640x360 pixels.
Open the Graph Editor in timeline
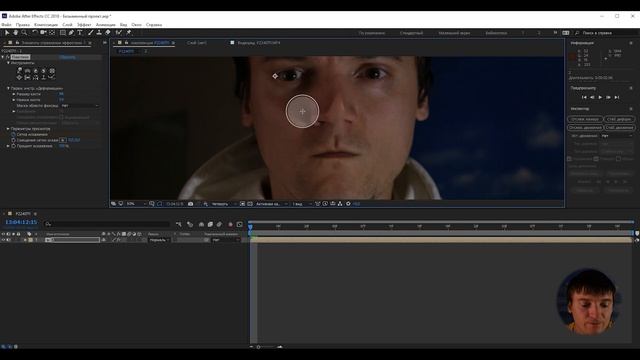pyautogui.click(x=240, y=224)
